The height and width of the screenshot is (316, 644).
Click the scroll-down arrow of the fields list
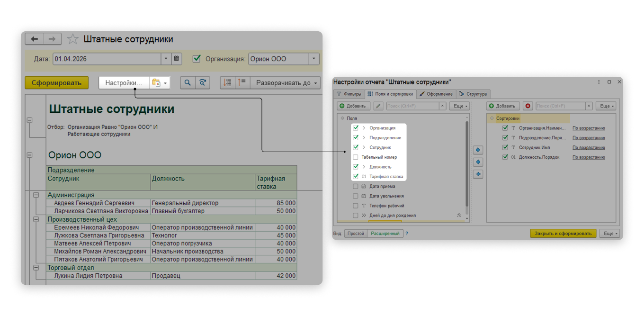(x=467, y=219)
